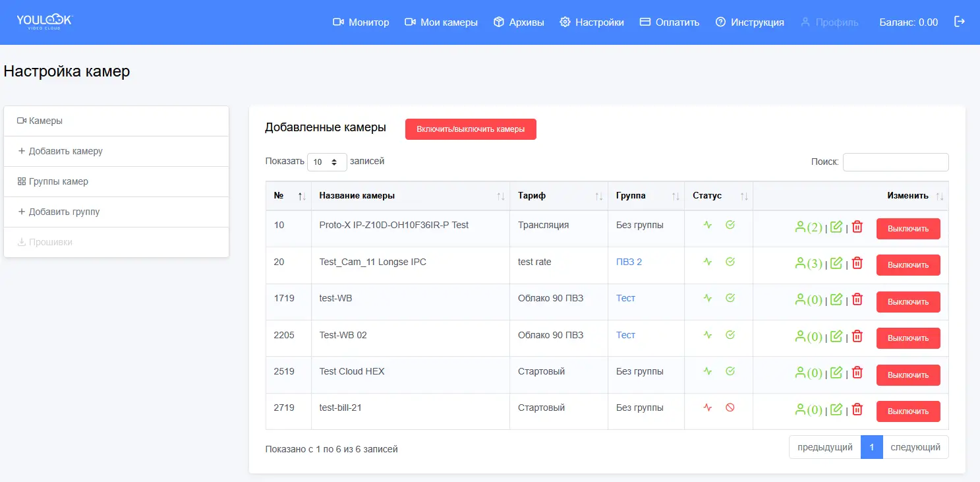Viewport: 980px width, 482px height.
Task: Open users icon for Test Cloud HEX
Action: (x=809, y=373)
